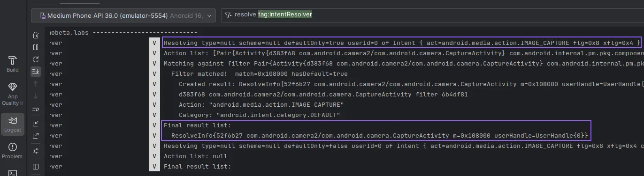Export logs to file icon
644x176 pixels.
click(x=36, y=136)
